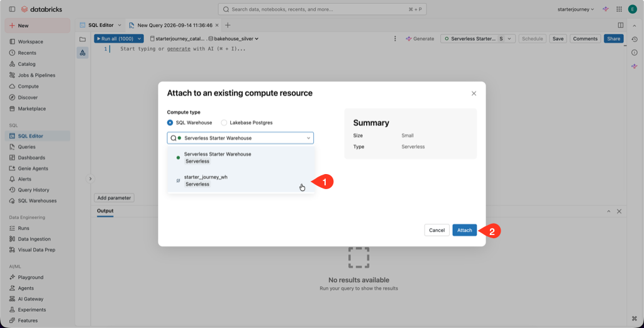The height and width of the screenshot is (328, 644).
Task: Open the starterjourney_catalog catalog selector
Action: tap(177, 38)
